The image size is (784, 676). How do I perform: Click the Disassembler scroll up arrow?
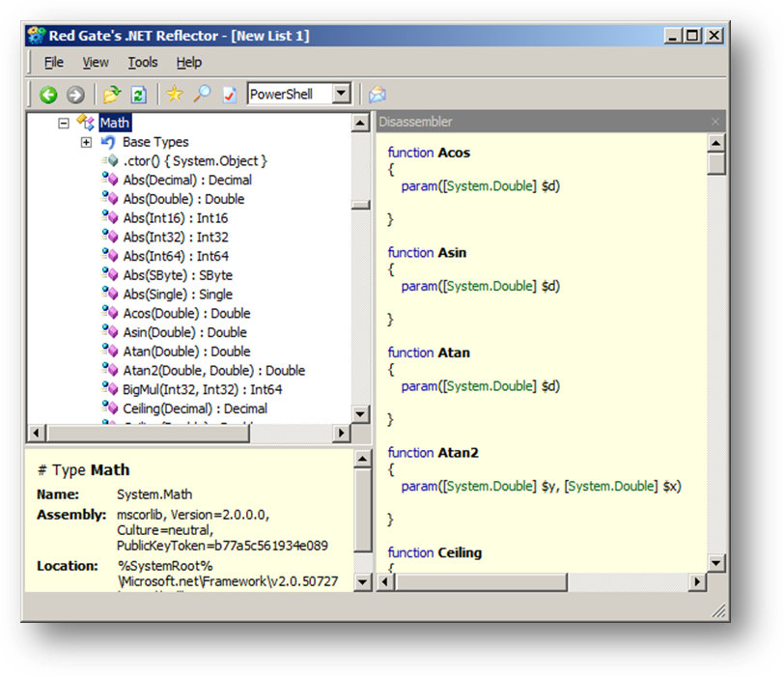[716, 144]
